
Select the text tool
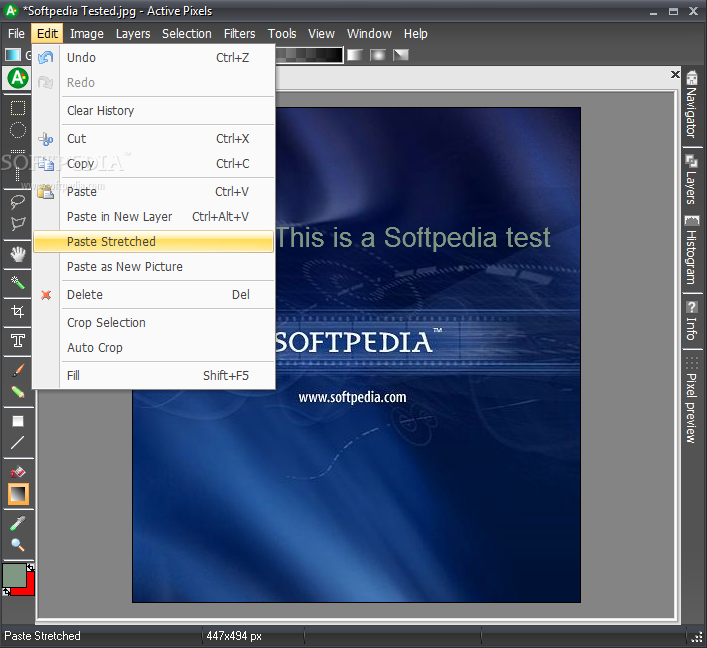click(x=18, y=340)
